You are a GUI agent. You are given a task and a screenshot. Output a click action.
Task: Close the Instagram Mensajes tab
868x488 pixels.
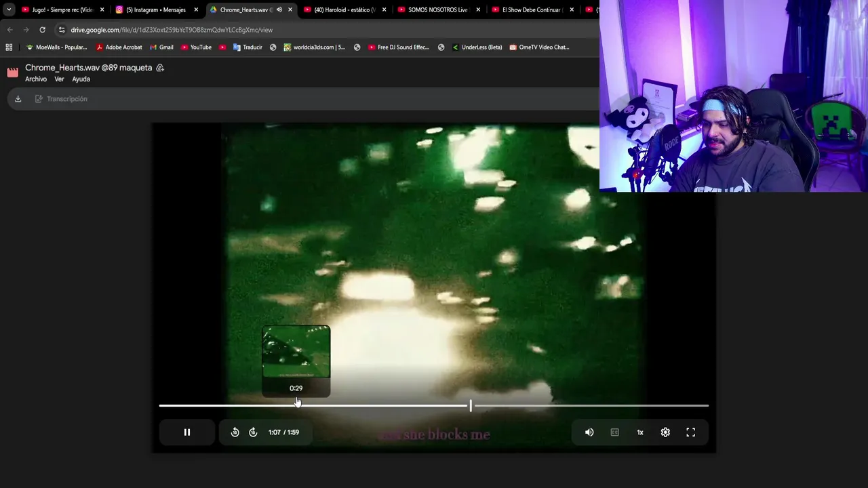(196, 9)
